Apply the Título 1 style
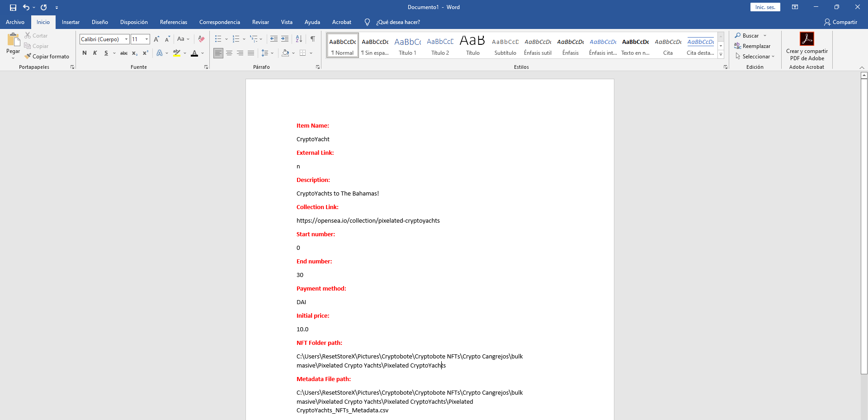The width and height of the screenshot is (868, 420). [408, 45]
